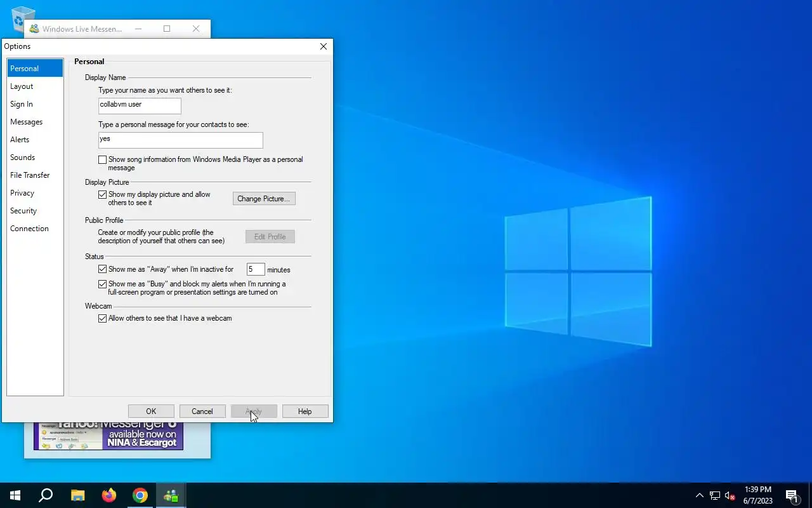Click the display name field 'collabvm user'
Viewport: 812px width, 508px height.
point(140,105)
